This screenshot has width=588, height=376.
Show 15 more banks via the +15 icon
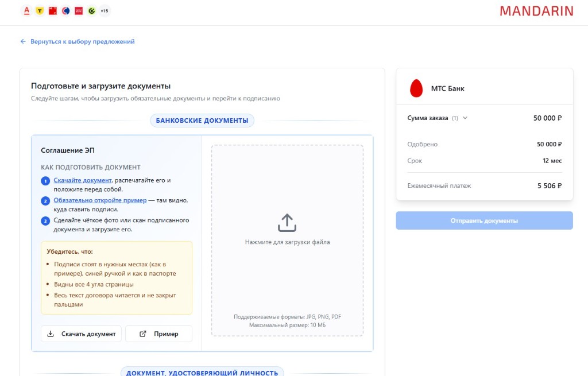click(105, 10)
